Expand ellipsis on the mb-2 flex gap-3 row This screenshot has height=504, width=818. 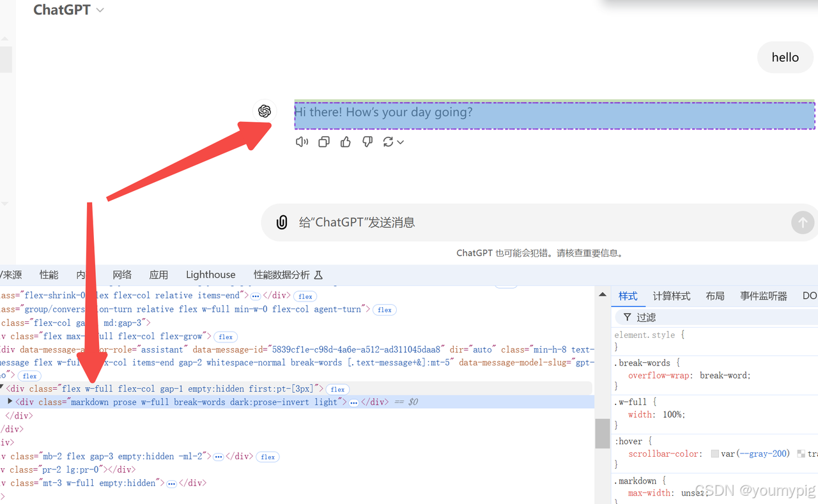pos(218,457)
